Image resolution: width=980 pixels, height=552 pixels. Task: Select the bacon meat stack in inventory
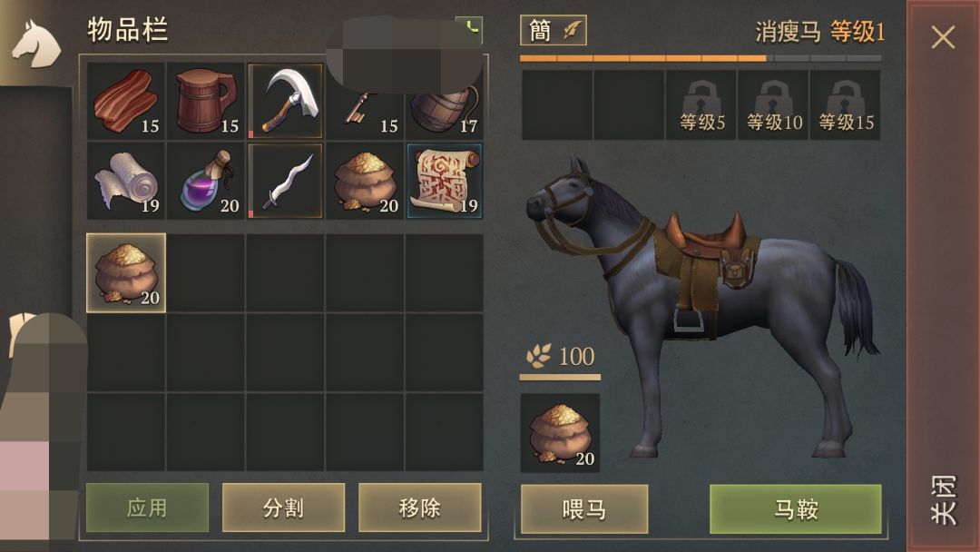tap(125, 101)
